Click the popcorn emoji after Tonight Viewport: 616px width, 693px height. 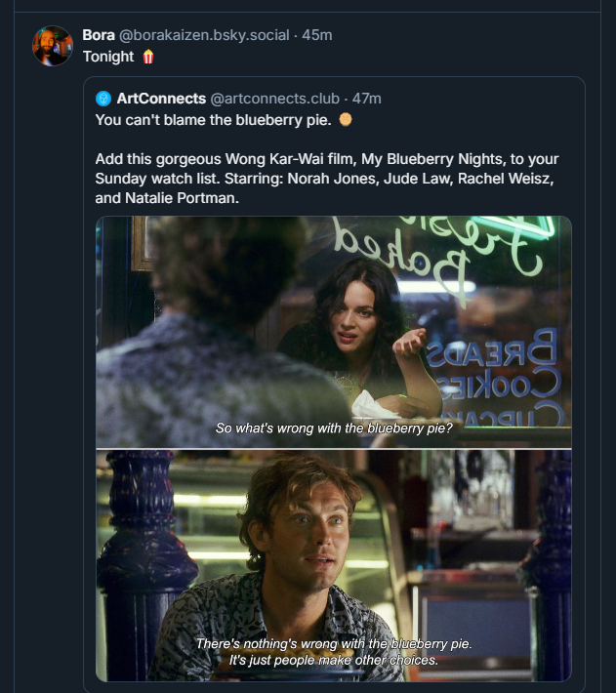point(148,57)
